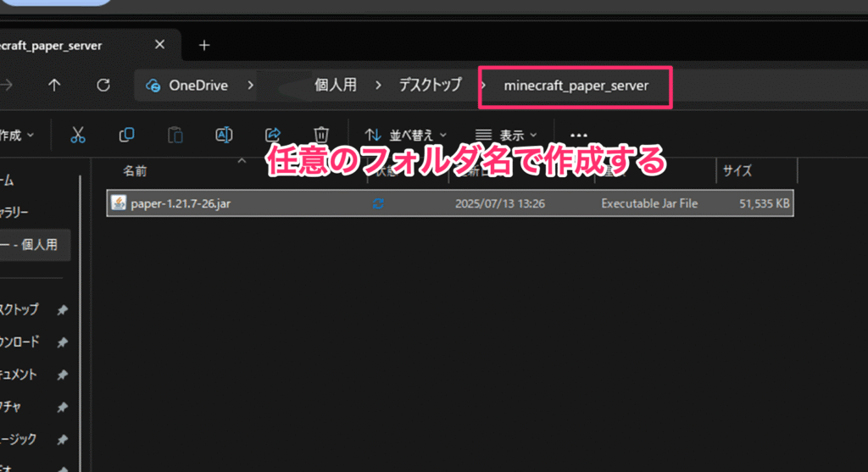Click the Paste clipboard icon
This screenshot has width=868, height=472.
(175, 135)
